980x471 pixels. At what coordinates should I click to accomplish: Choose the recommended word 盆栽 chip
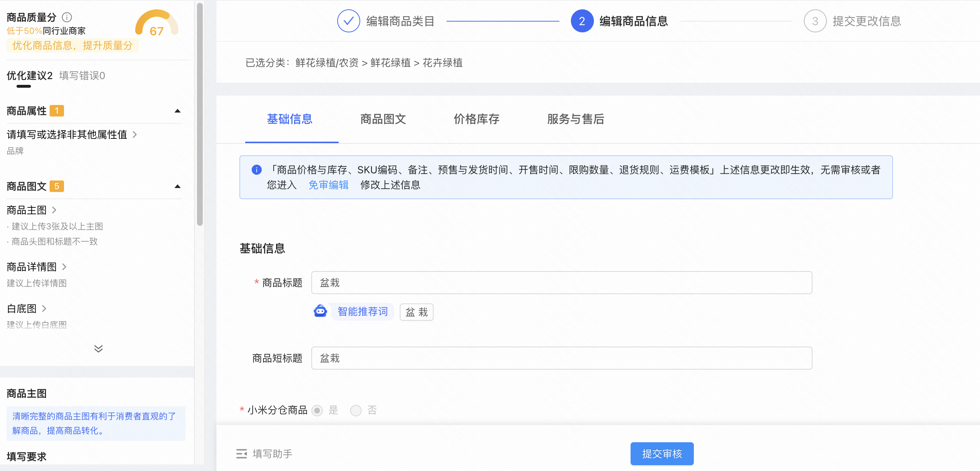(x=416, y=312)
